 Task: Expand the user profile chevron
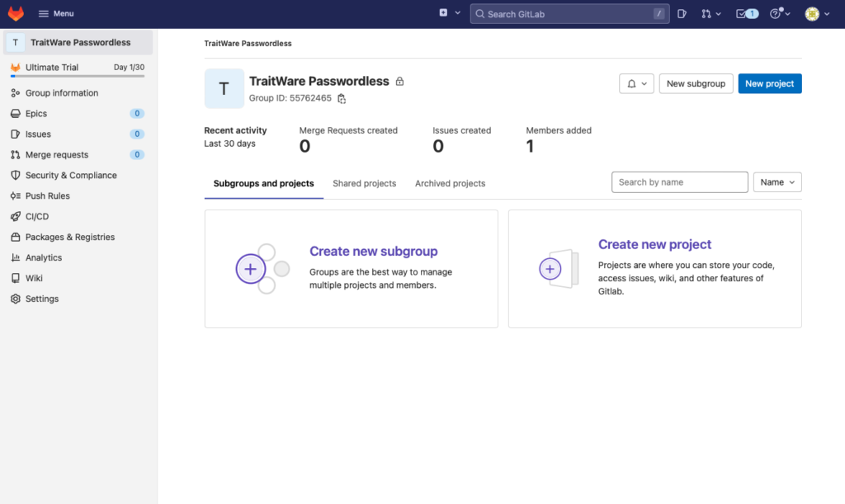point(827,14)
